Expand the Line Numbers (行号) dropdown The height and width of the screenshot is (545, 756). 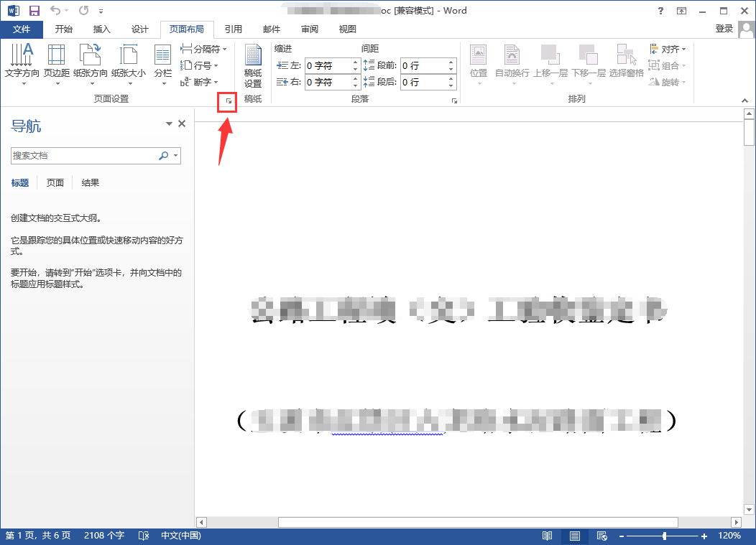199,65
